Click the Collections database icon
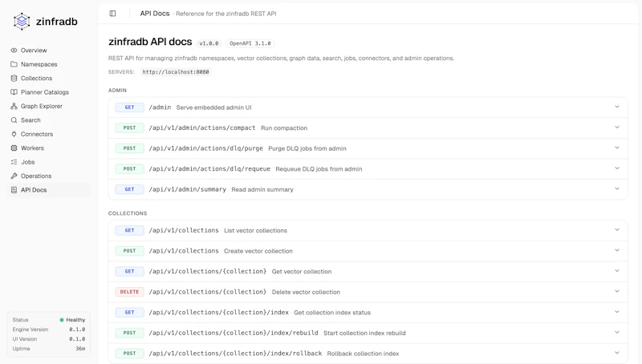Image resolution: width=642 pixels, height=364 pixels. [x=14, y=78]
